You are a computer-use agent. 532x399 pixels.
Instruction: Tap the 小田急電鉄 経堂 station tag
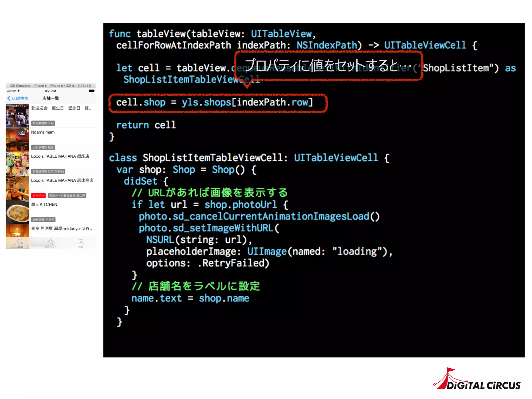click(x=43, y=147)
